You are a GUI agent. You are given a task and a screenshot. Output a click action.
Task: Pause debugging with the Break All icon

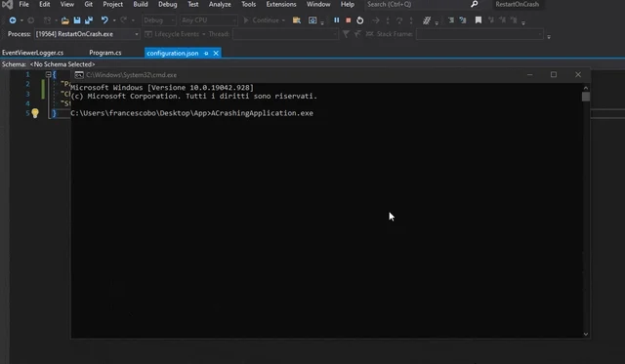click(336, 20)
